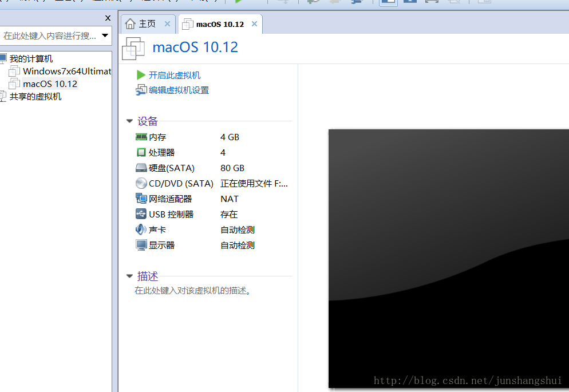Click the 显示器 device label
The height and width of the screenshot is (392, 569).
[162, 245]
